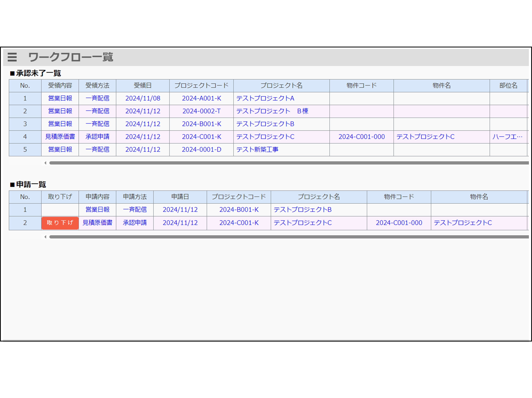The image size is (532, 398).
Task: Click 2024-B001-K in 申請一覧 table
Action: (239, 210)
